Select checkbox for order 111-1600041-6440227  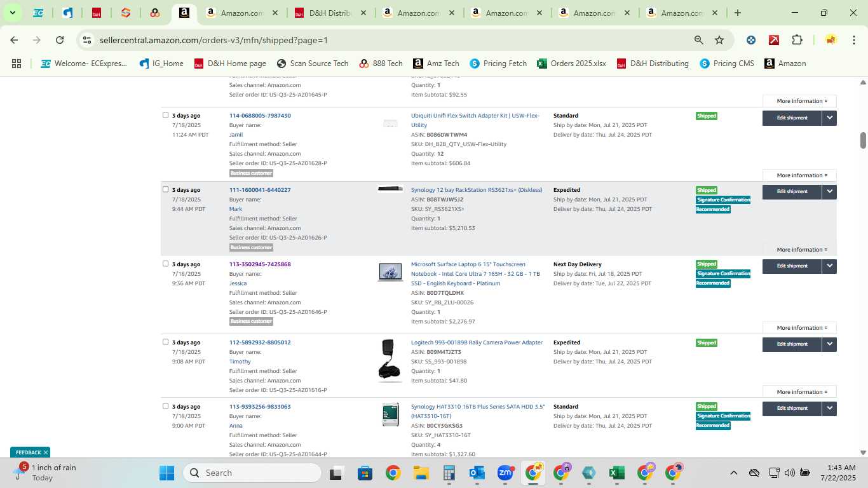(165, 189)
